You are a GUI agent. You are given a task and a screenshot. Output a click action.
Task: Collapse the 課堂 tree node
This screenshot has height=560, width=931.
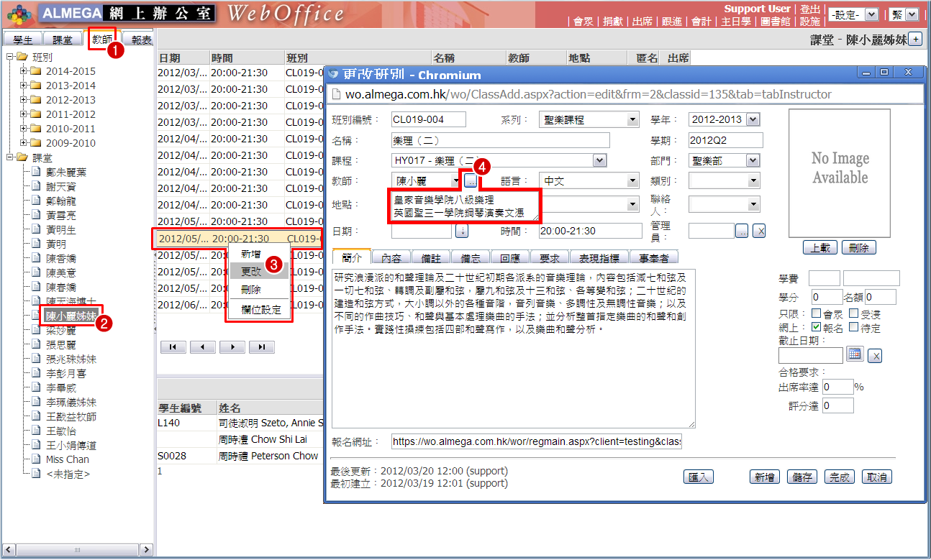click(x=9, y=157)
